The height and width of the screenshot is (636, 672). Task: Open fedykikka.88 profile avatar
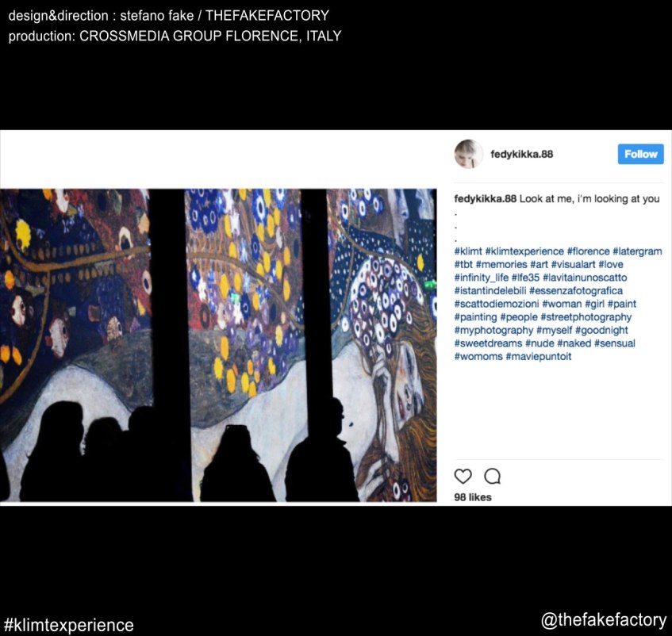pyautogui.click(x=468, y=154)
